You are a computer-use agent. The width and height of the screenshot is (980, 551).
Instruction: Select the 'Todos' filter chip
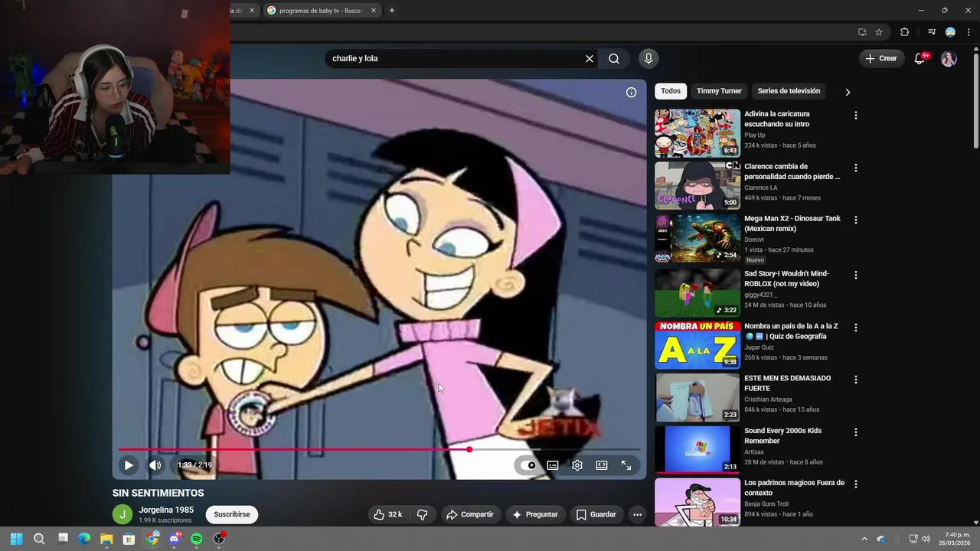[671, 91]
